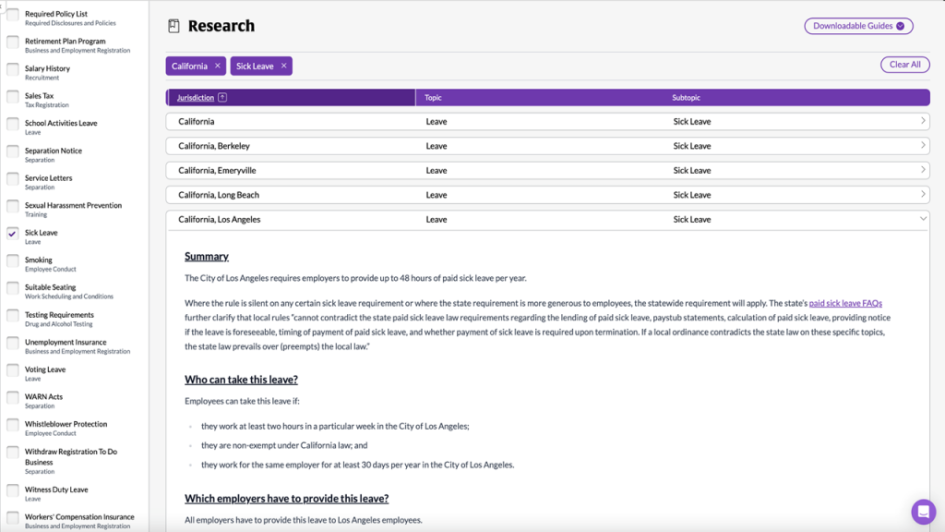Check the Retirement Plan Program checkbox
Screen dimensions: 945x532
13,42
